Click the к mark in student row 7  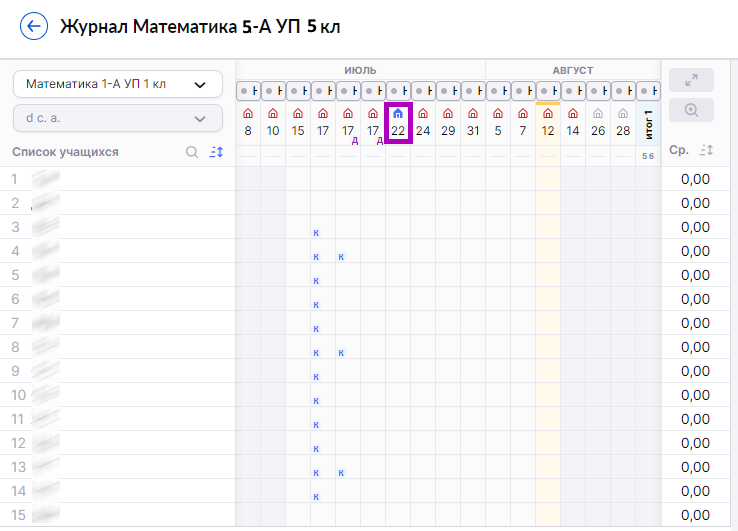tap(316, 329)
